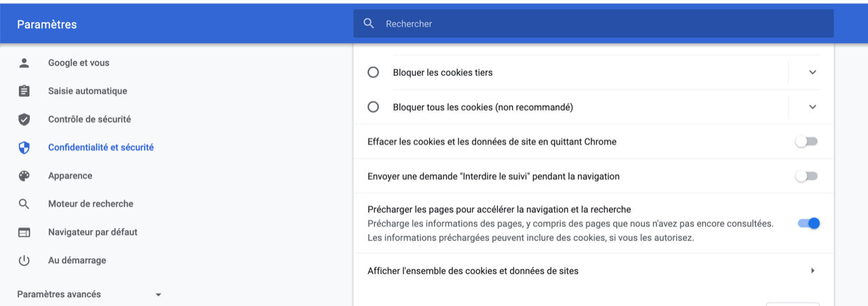Click the Confidentialité et sécurité shield icon
This screenshot has height=306, width=868.
tap(24, 147)
